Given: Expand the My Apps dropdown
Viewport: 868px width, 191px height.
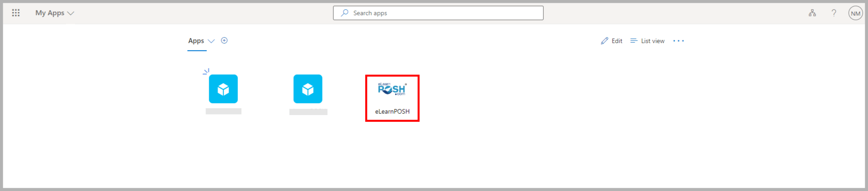Looking at the screenshot, I should pos(71,13).
